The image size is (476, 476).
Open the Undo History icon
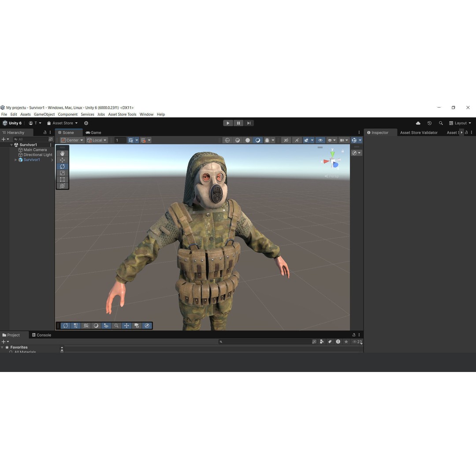coord(429,123)
